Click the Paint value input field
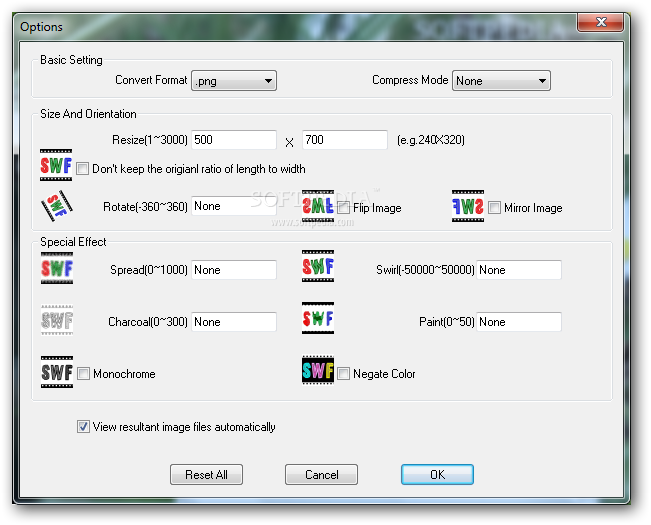Viewport: 651px width, 525px height. [519, 322]
